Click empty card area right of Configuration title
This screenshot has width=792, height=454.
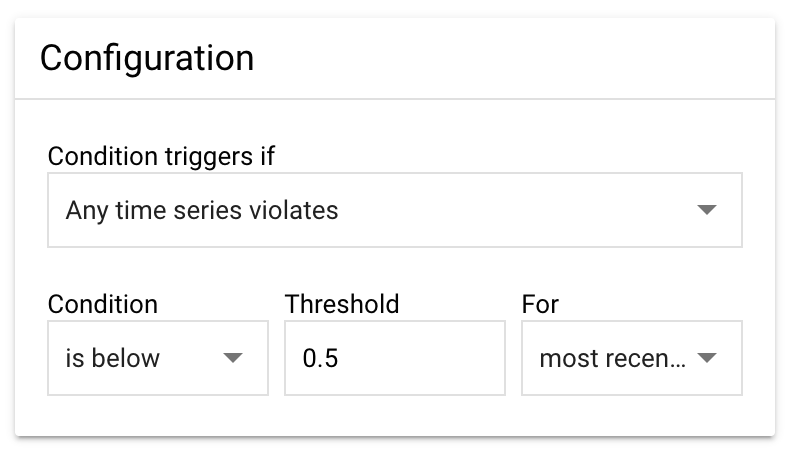[520, 57]
